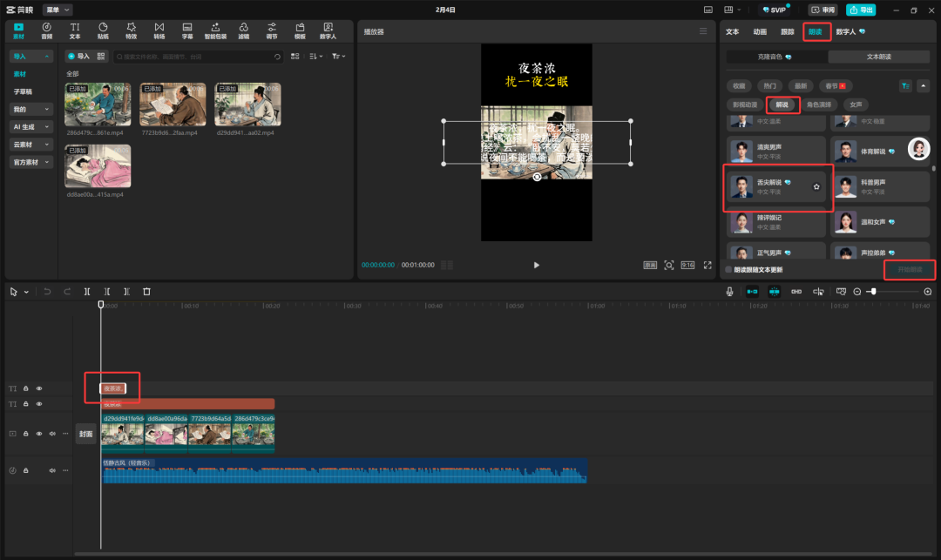The height and width of the screenshot is (560, 941).
Task: Toggle the 朗读跟随文本更新 checkbox
Action: pos(728,270)
